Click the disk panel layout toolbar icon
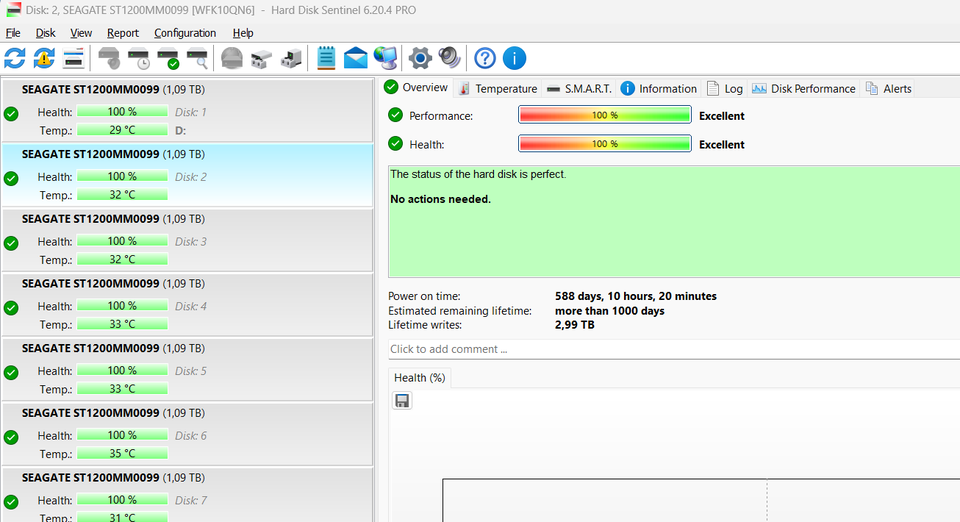This screenshot has width=960, height=522. coord(73,58)
